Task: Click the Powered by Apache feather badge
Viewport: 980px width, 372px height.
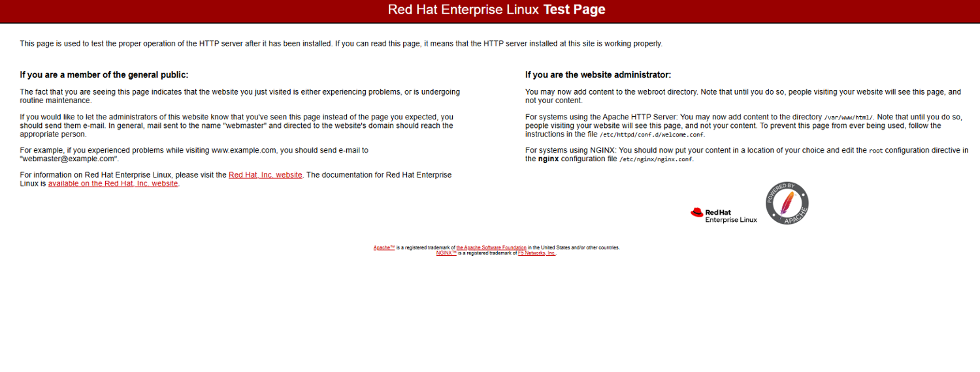Action: (x=787, y=204)
